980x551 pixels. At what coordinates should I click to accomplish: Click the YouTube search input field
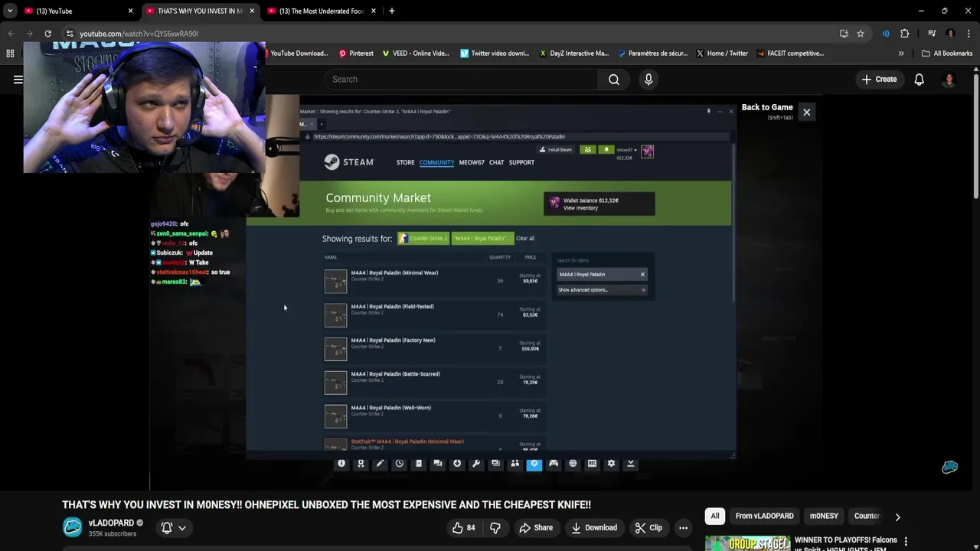click(461, 80)
